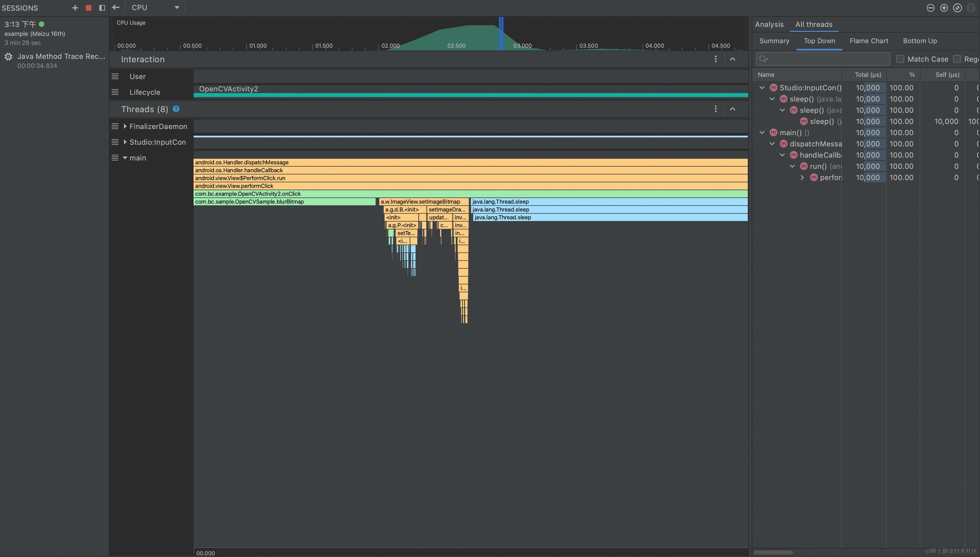Click the add new session plus icon
Image resolution: width=980 pixels, height=557 pixels.
75,8
